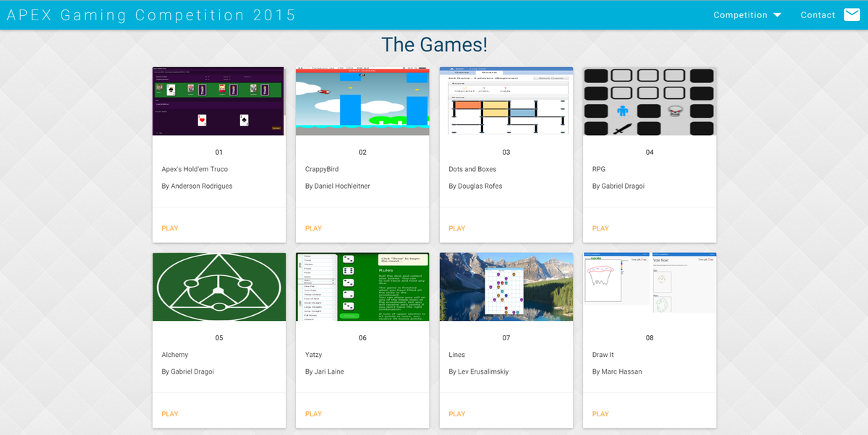Expand the Competition dropdown menu

tap(746, 14)
